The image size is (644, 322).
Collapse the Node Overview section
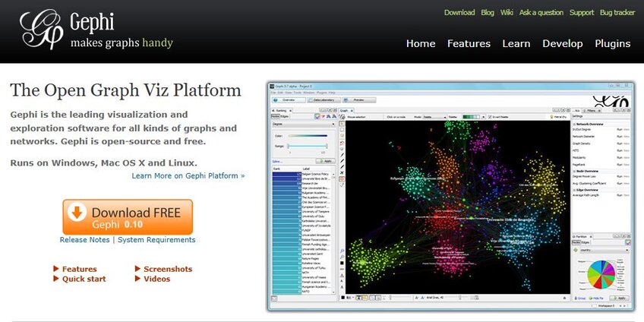click(x=574, y=172)
